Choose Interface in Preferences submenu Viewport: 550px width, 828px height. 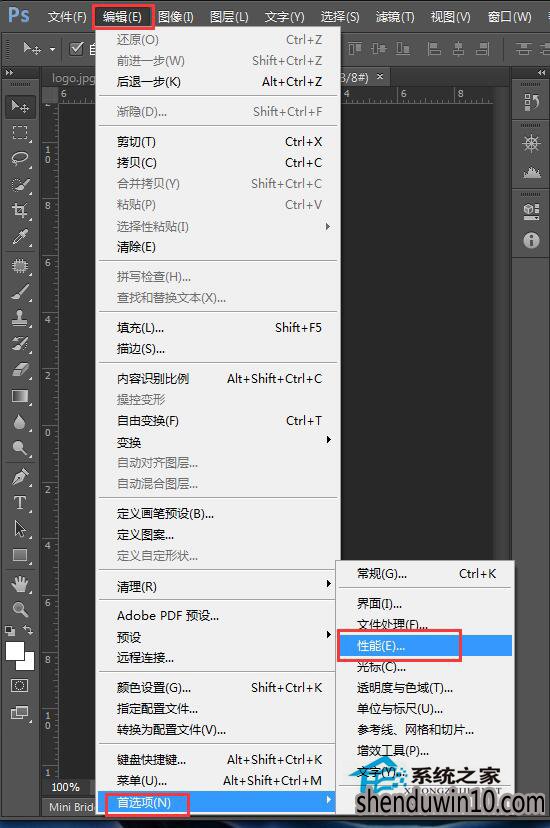[x=424, y=603]
